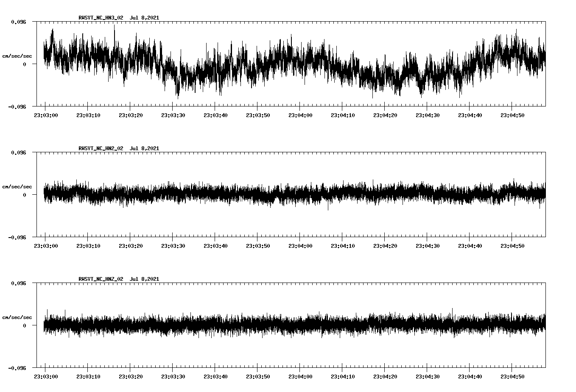Viewport: 576px width, 392px height.
Task: Click the 23:04:50 tick label on top axis
Action: click(x=512, y=114)
